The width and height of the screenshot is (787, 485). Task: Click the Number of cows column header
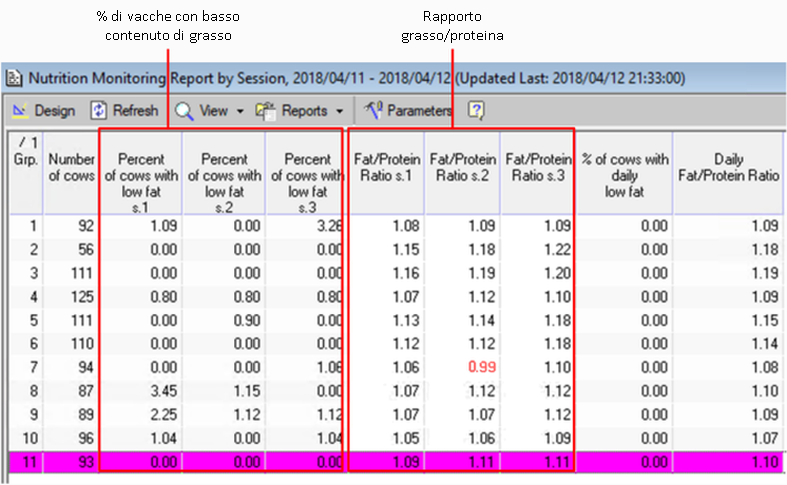coord(72,170)
